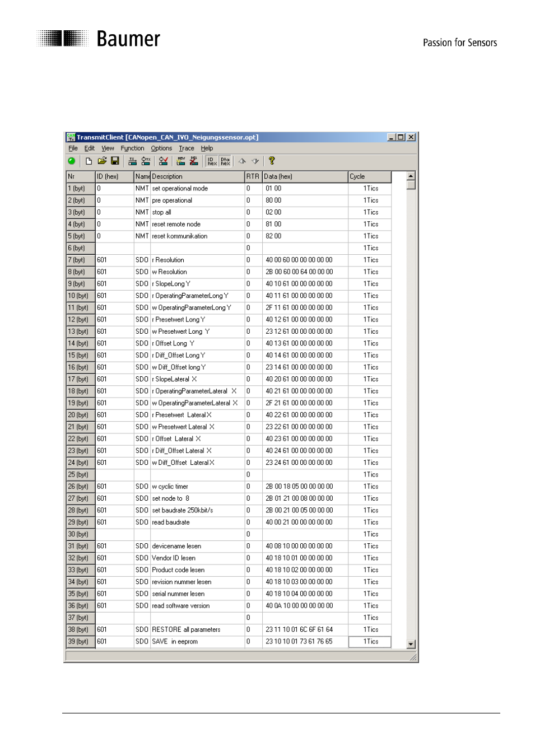The image size is (535, 756).
Task: Click the yellow question mark help icon
Action: (x=272, y=161)
